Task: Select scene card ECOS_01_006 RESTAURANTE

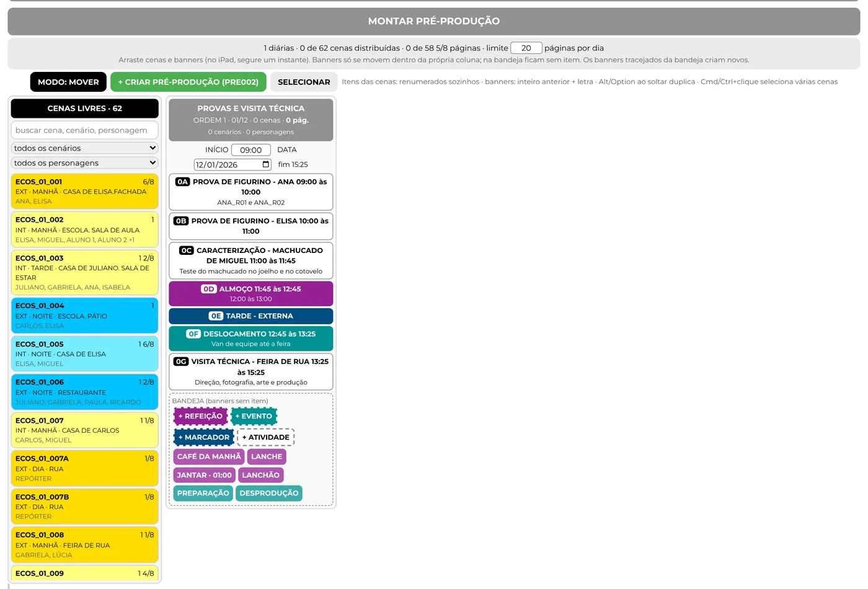Action: pyautogui.click(x=84, y=392)
